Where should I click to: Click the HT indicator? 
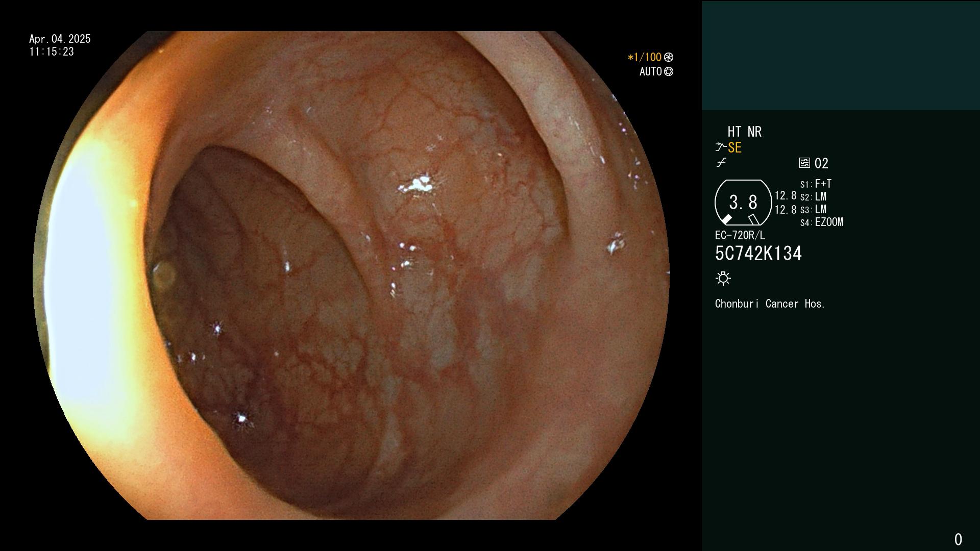tap(734, 132)
